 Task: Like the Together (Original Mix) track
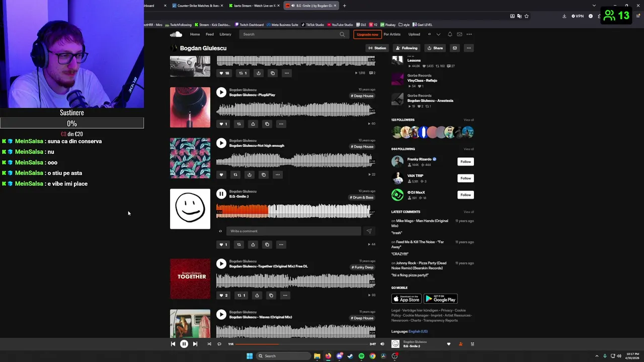(x=223, y=295)
